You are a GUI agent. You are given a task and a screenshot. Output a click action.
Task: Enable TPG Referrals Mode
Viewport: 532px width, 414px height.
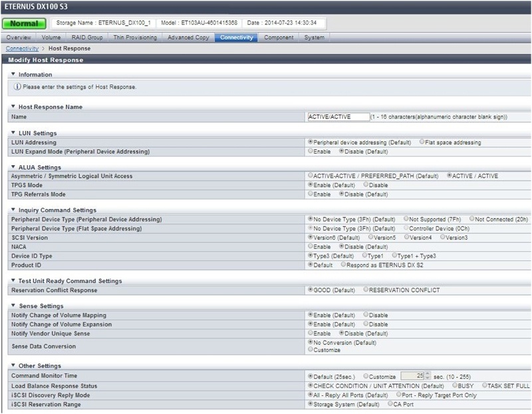[x=310, y=194]
